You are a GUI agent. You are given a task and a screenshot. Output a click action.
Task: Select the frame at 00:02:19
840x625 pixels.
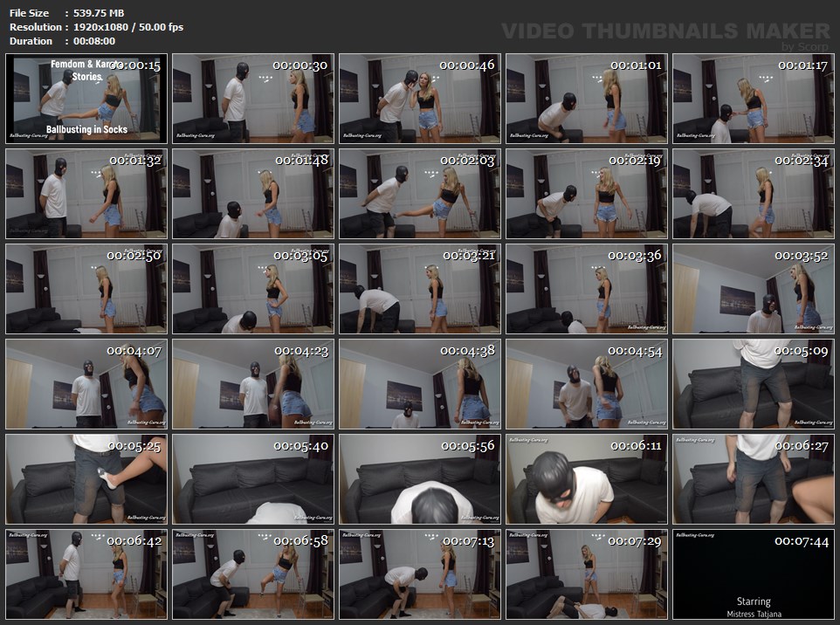pos(587,194)
